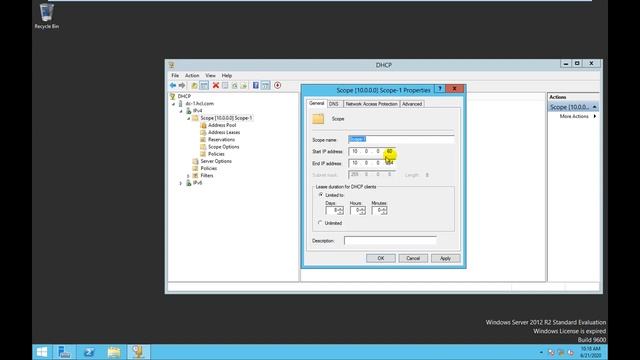Screen dimensions: 640x360
Task: Select Scope [10.0.0.0] Scope-1 in tree
Action: (x=226, y=118)
